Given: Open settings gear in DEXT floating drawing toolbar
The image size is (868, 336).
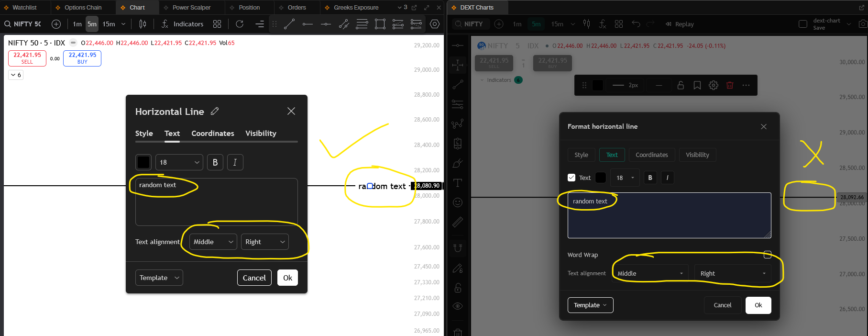Looking at the screenshot, I should coord(714,85).
